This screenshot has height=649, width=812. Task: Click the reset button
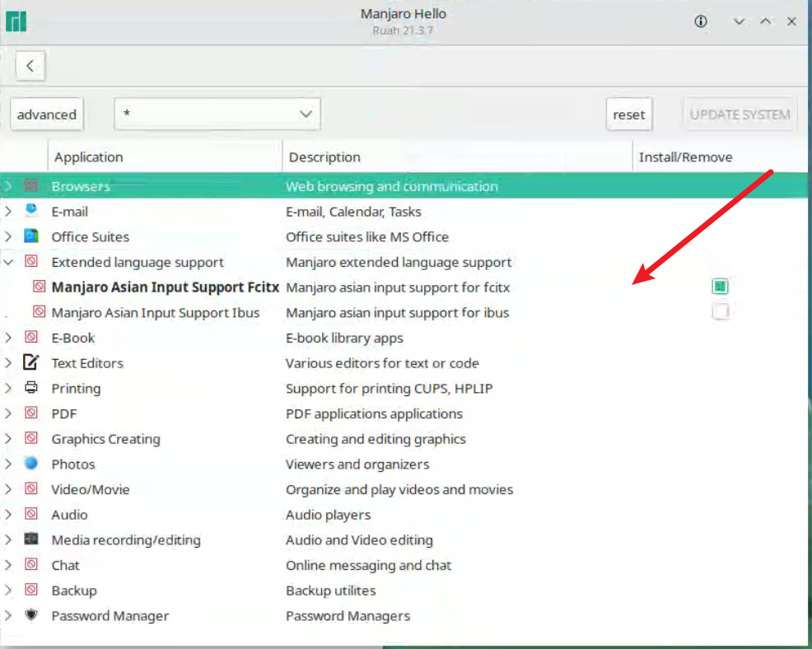628,114
